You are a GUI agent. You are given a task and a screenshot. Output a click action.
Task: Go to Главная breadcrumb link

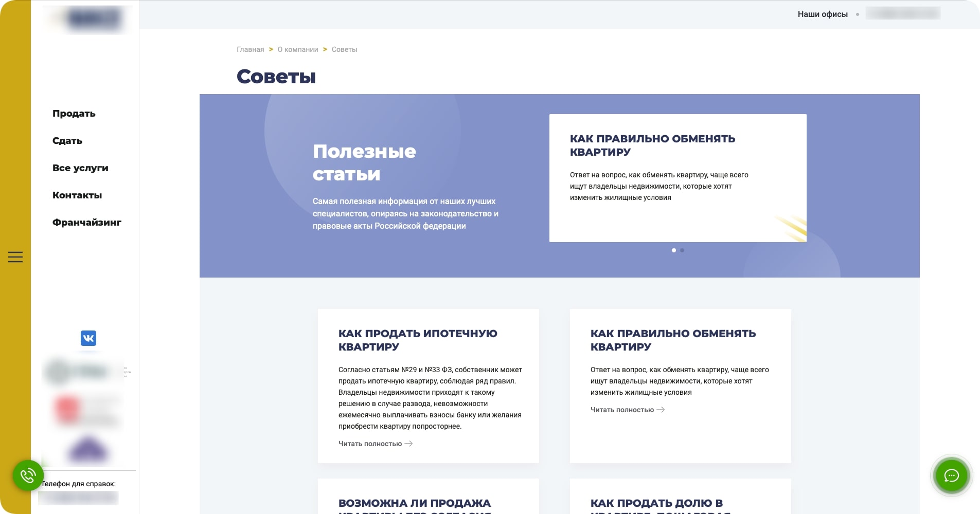pos(250,49)
